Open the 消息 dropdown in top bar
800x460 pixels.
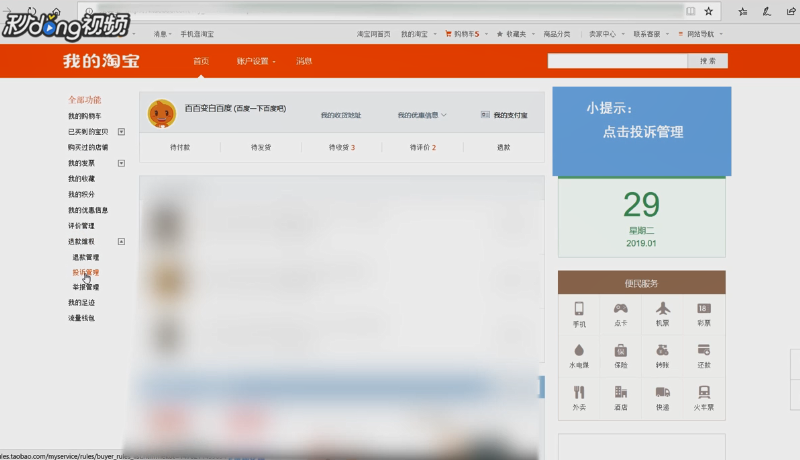click(163, 34)
